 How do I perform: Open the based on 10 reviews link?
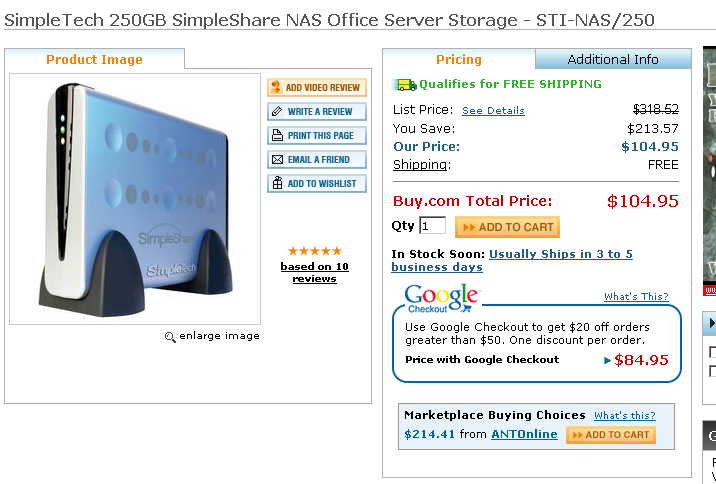pyautogui.click(x=315, y=273)
